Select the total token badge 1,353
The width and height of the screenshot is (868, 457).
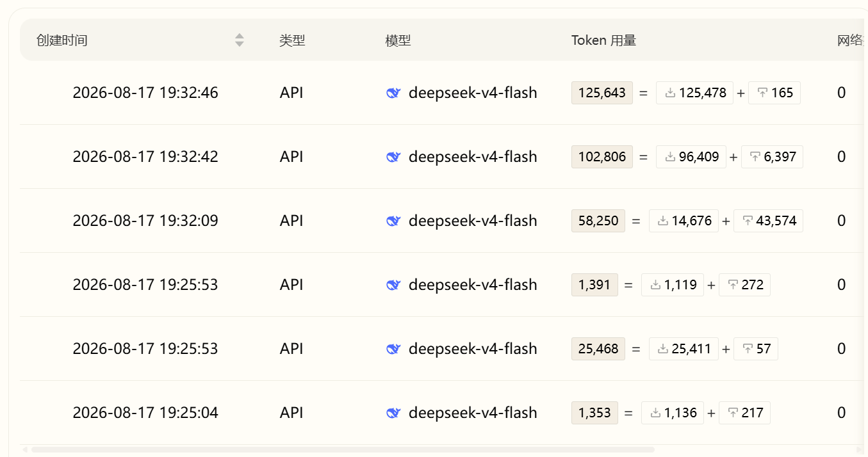pos(594,413)
